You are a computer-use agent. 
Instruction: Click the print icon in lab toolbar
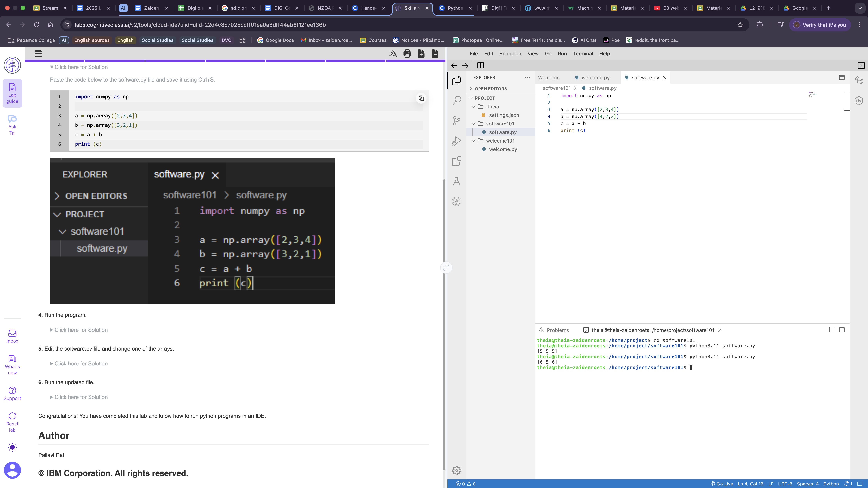[x=407, y=54]
